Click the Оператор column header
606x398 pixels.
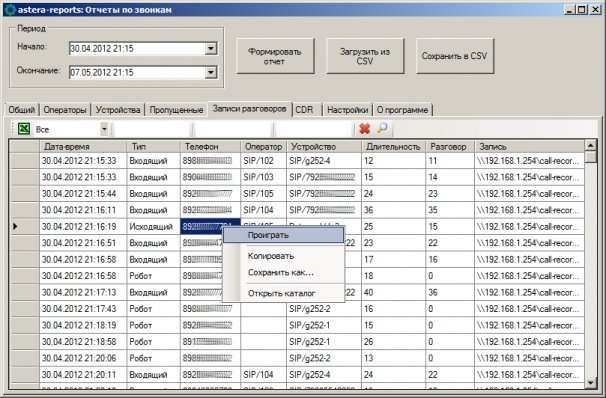264,146
